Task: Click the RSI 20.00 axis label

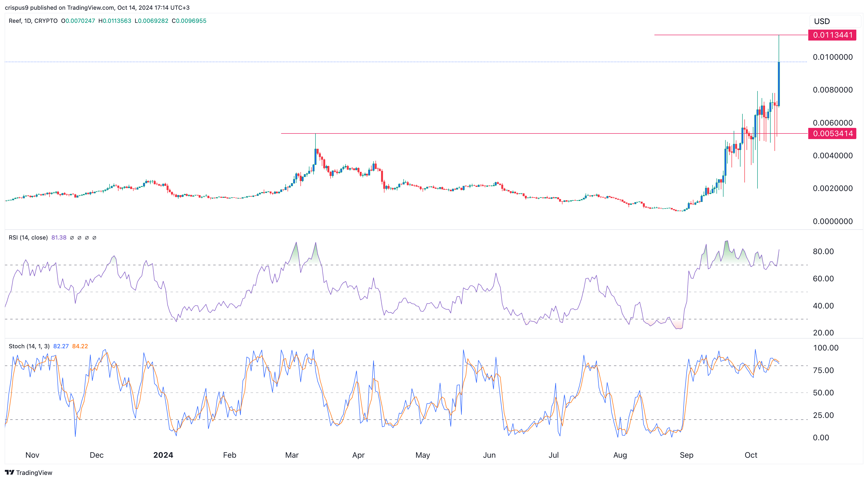Action: coord(823,333)
